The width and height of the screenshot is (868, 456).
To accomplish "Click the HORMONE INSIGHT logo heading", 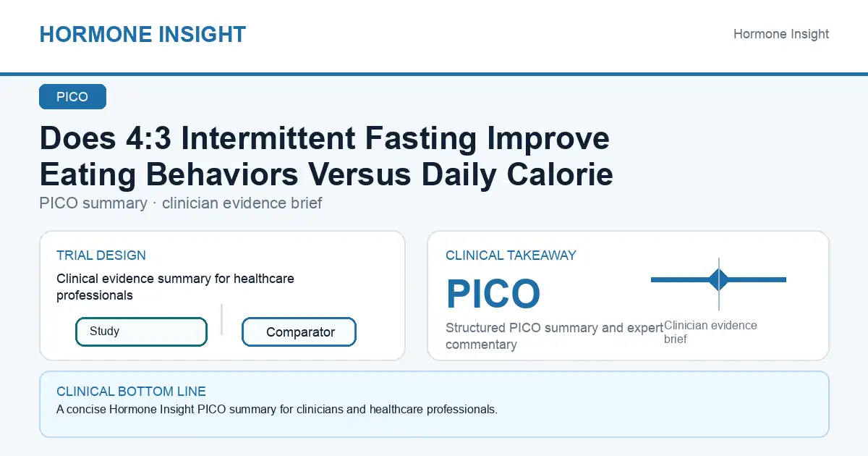I will point(142,34).
